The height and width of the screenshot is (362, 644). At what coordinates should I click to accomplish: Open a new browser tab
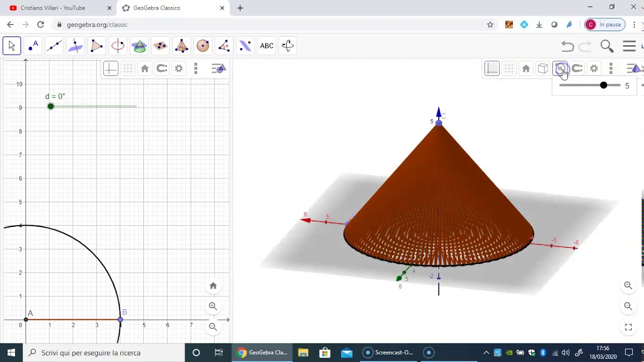240,8
